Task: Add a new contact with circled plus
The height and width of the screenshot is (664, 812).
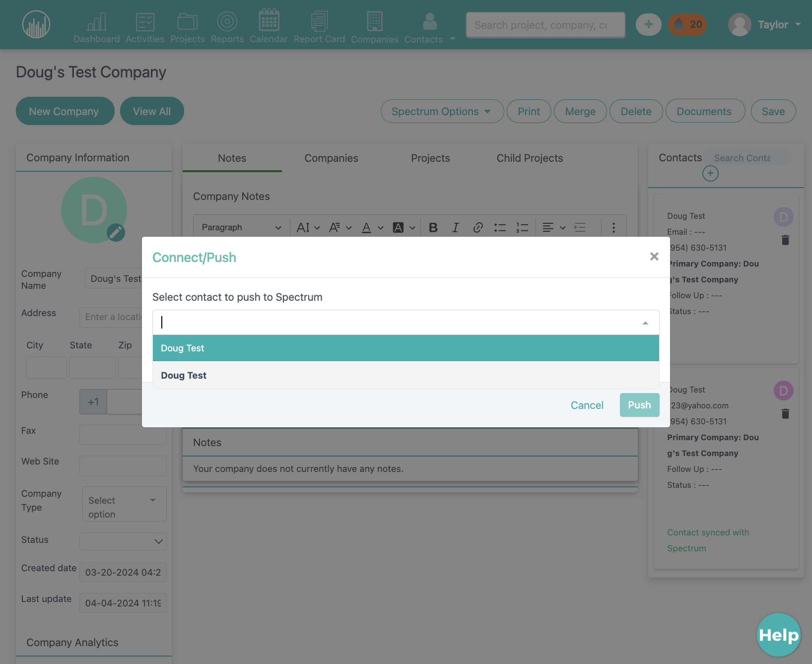Action: pyautogui.click(x=710, y=173)
